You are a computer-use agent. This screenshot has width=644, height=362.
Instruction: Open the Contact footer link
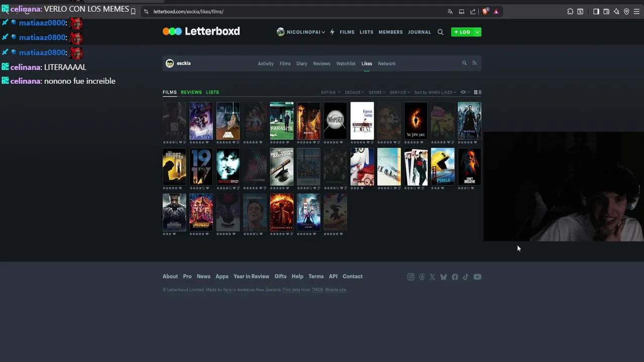point(353,277)
